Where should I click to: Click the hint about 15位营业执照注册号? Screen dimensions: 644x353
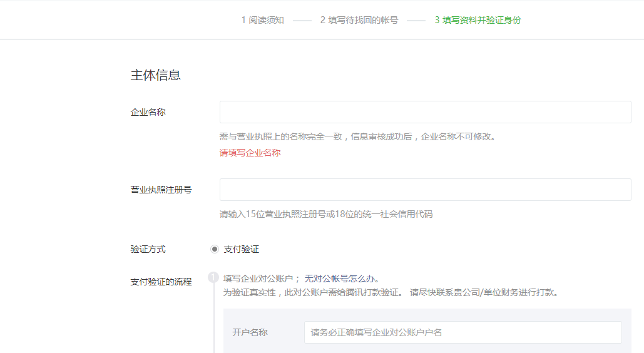tap(325, 214)
